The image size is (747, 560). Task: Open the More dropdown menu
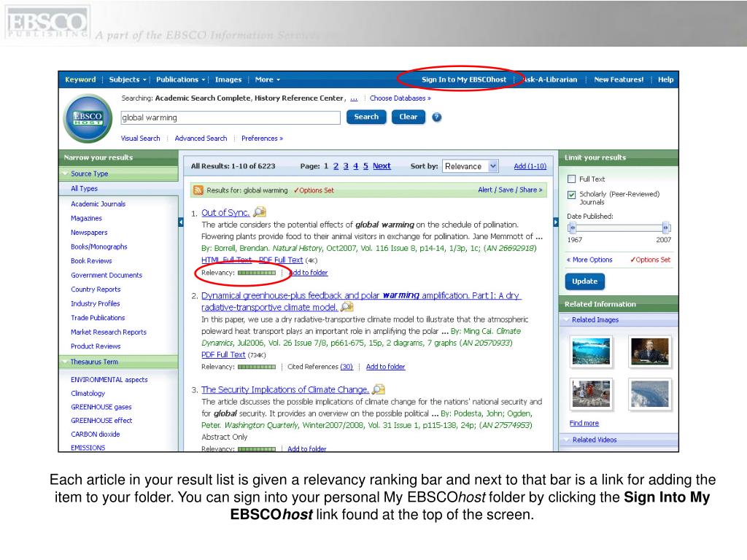point(267,79)
